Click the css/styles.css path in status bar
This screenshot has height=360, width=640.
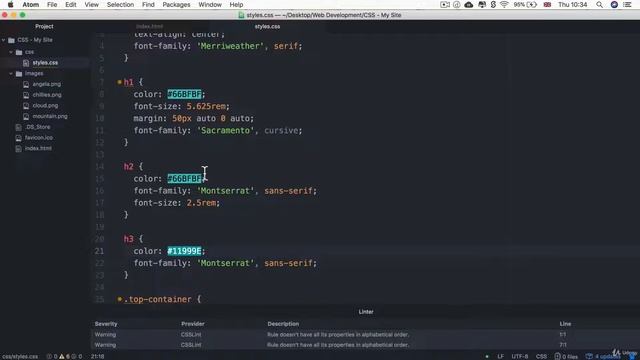tap(20, 356)
